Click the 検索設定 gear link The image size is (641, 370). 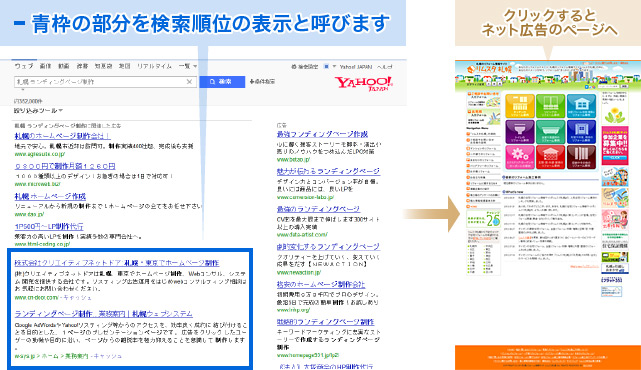click(305, 67)
